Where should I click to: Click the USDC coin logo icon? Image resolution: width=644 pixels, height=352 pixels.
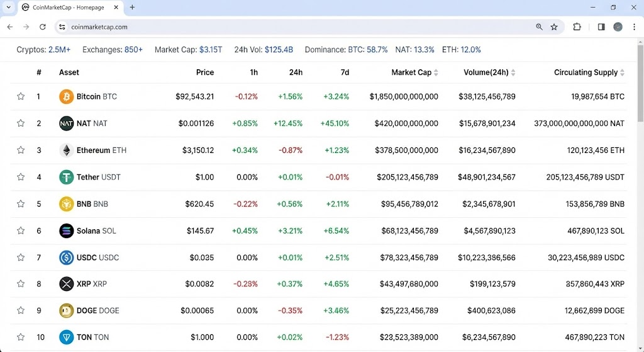66,258
